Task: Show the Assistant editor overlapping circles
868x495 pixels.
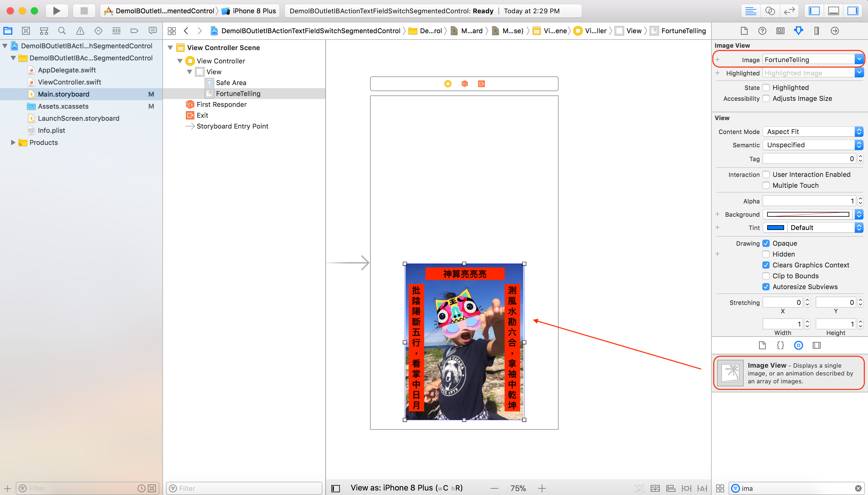Action: (x=770, y=11)
